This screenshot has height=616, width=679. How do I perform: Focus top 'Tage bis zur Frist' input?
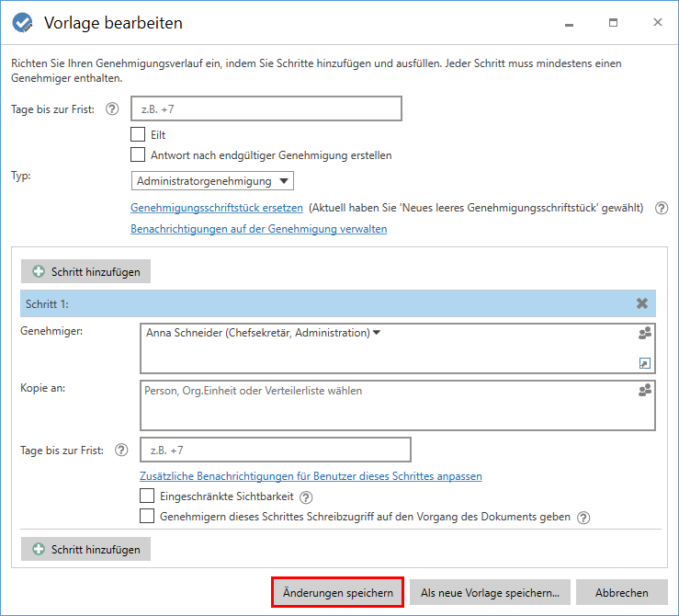tap(266, 108)
